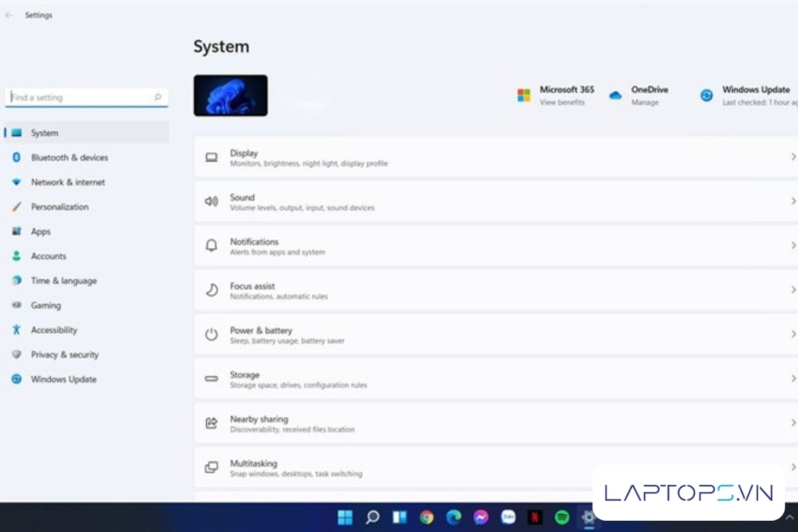
Task: Click the Power & battery icon
Action: click(x=211, y=334)
